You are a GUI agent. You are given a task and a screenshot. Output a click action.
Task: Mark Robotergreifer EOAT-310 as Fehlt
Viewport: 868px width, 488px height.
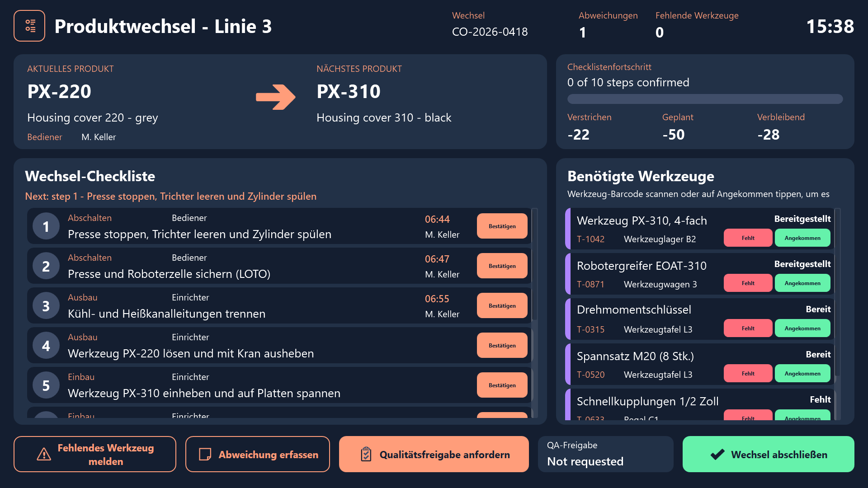point(748,283)
